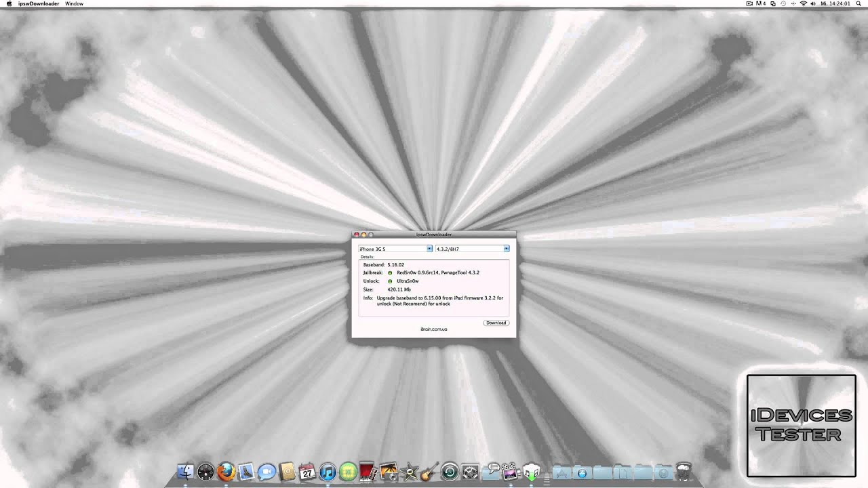Screen dimensions: 868x488
Task: Click the screen recording camera menu icon
Action: click(749, 3)
